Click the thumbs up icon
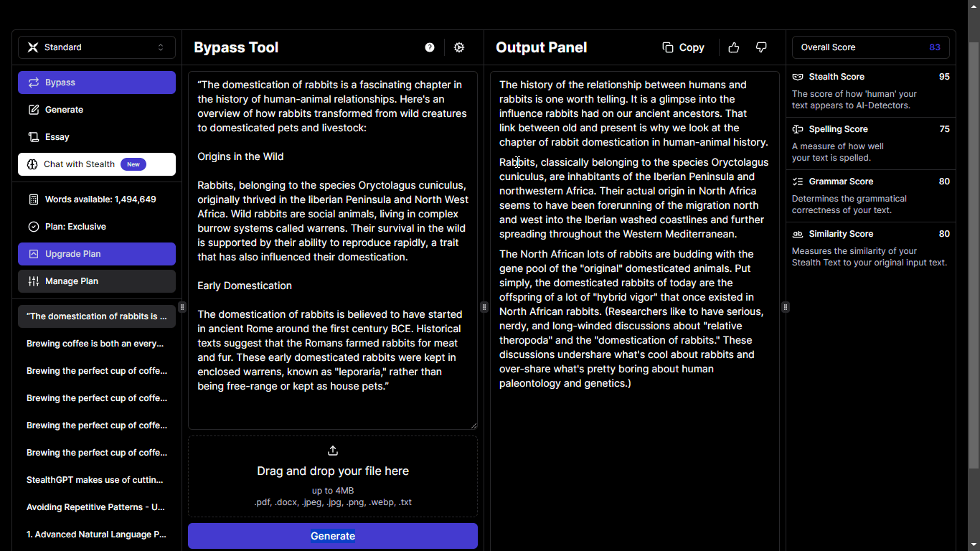This screenshot has width=980, height=551. [733, 47]
